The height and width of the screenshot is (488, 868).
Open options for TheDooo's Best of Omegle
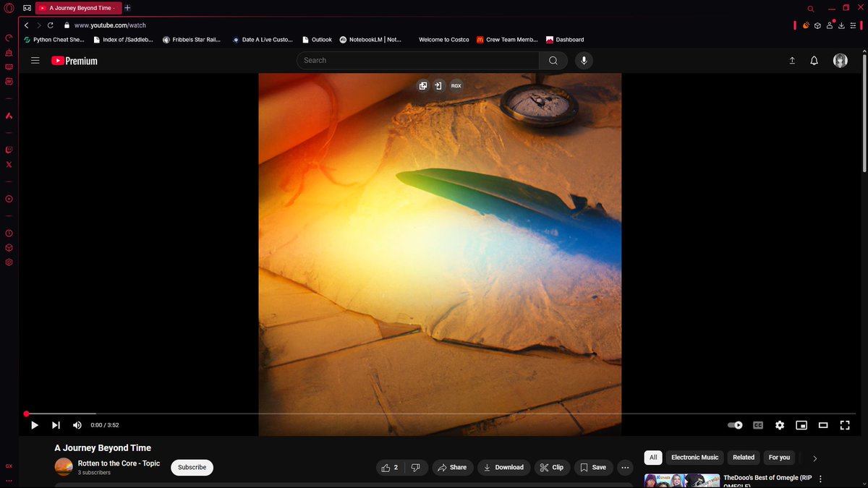pos(820,479)
